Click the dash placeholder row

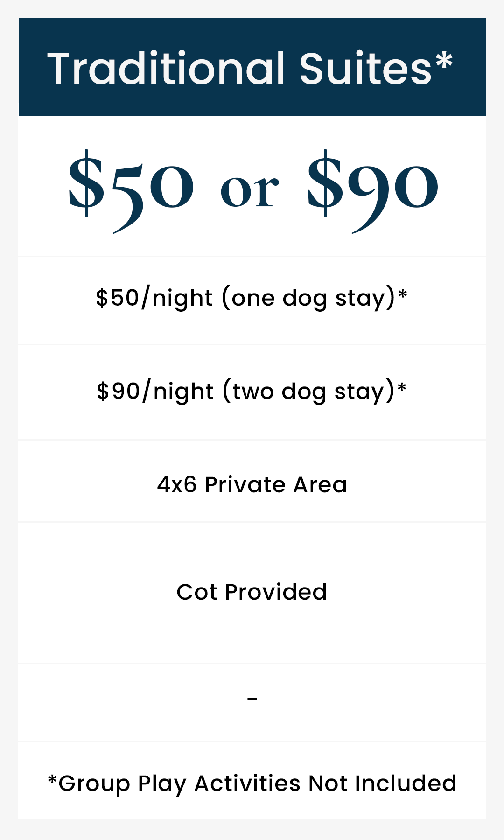(252, 702)
